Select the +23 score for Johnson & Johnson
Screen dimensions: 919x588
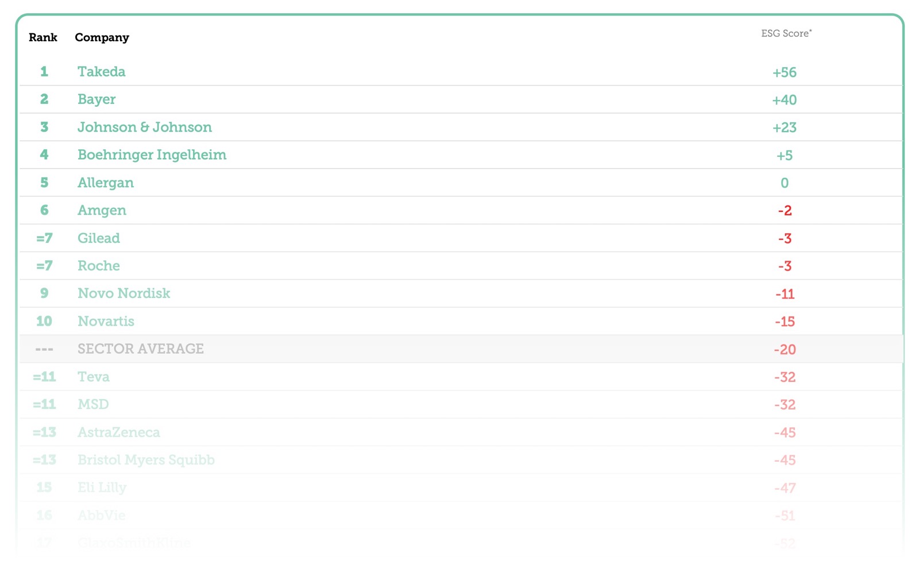click(x=785, y=127)
